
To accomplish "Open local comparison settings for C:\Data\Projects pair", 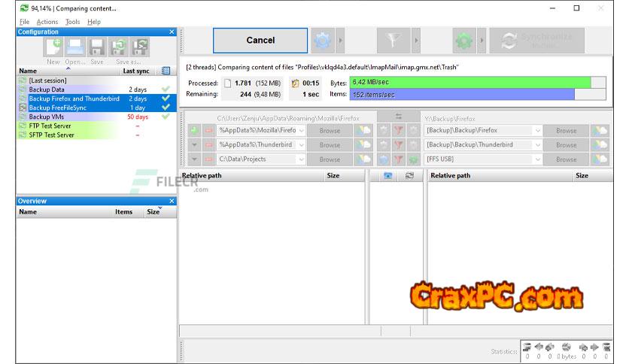I will (384, 159).
